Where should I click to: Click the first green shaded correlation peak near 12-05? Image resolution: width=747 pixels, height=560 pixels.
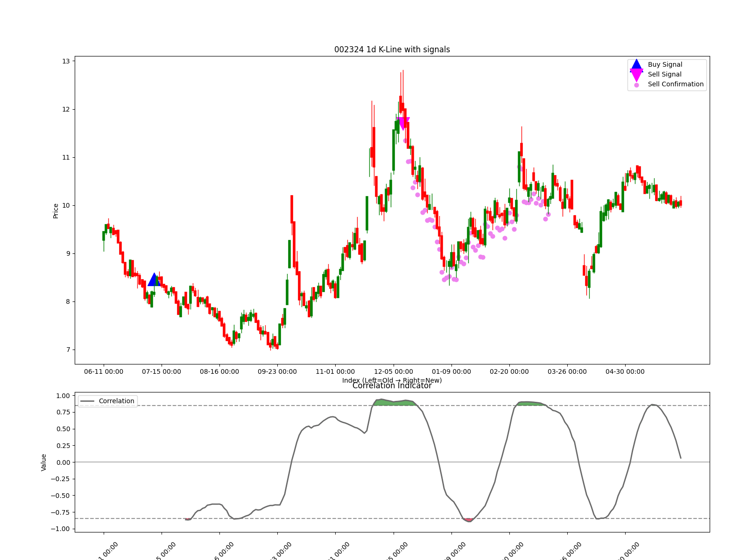pyautogui.click(x=395, y=403)
